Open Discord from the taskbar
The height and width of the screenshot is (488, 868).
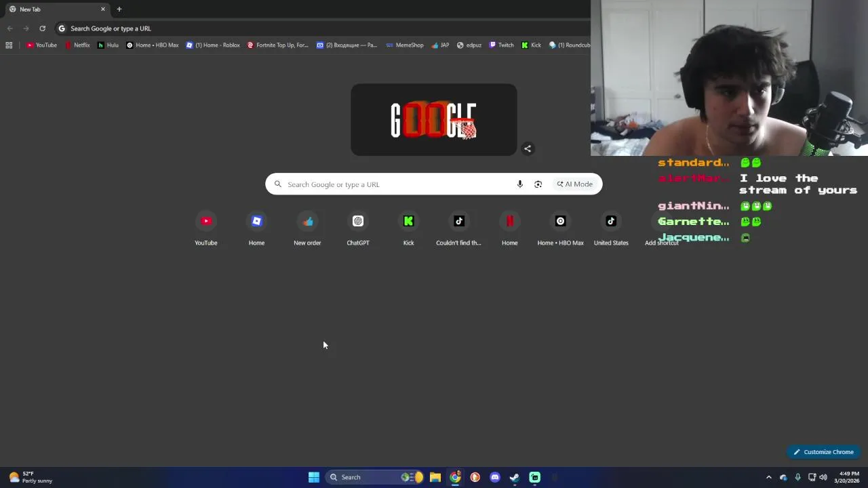(x=495, y=477)
